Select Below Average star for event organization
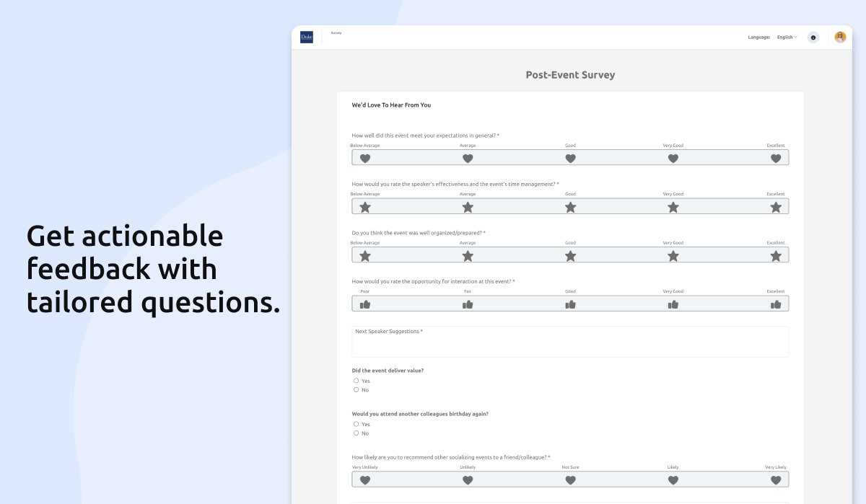866x504 pixels. (x=365, y=256)
